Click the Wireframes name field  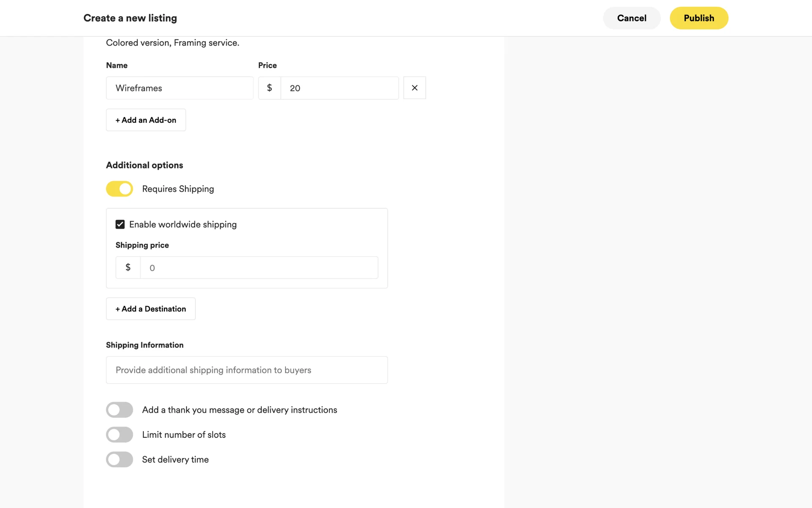pyautogui.click(x=180, y=88)
